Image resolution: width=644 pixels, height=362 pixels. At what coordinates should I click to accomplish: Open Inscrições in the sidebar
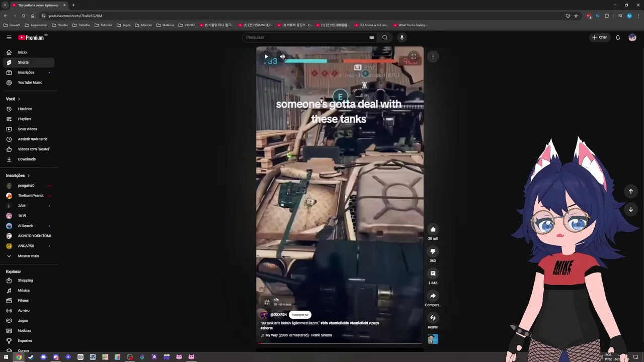click(x=29, y=72)
